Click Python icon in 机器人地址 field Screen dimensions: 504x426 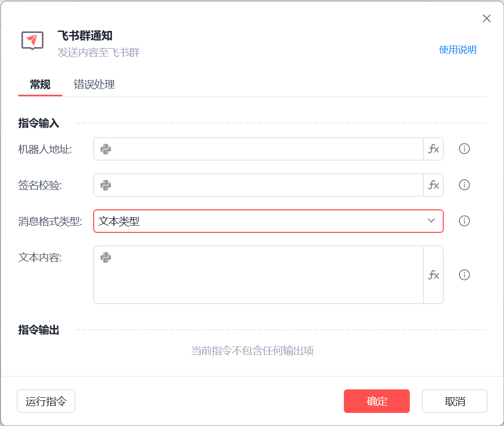pos(106,149)
